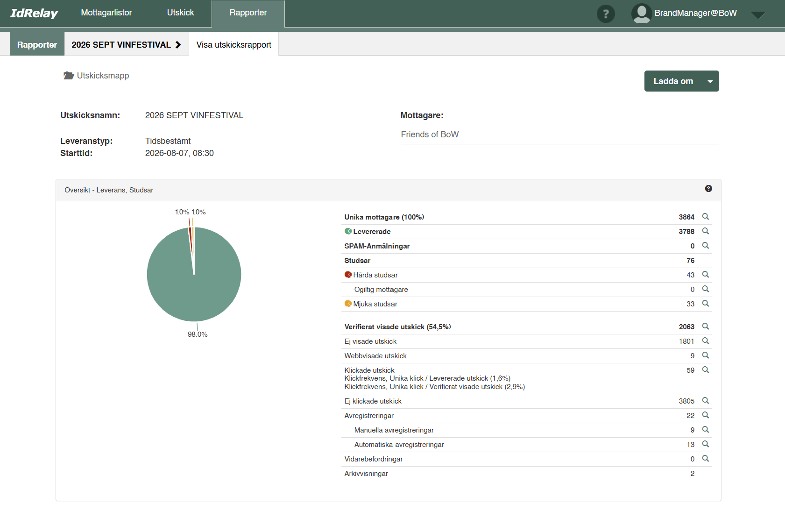Click the value 2063 for Verifierat visade
The height and width of the screenshot is (532, 785).
[686, 327]
